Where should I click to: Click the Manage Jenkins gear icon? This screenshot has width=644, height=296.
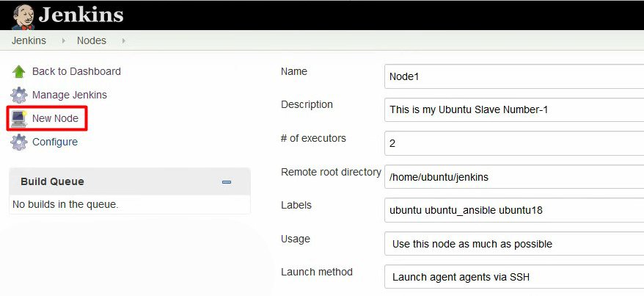[19, 95]
